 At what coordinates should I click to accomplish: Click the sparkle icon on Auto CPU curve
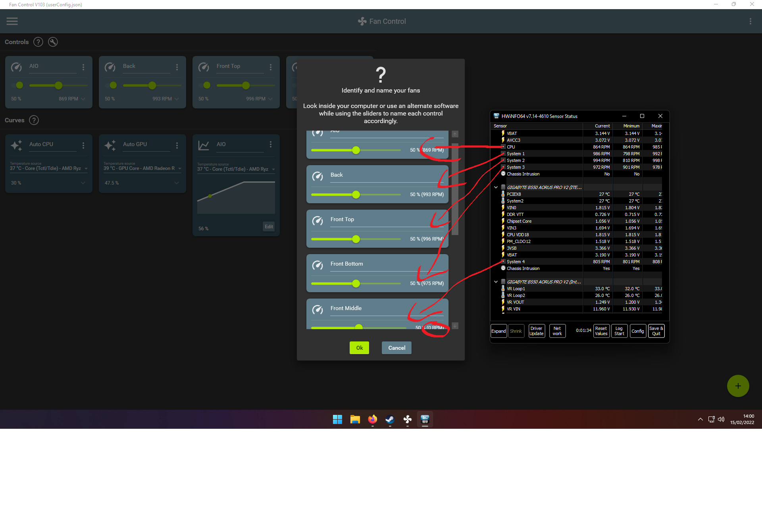coord(16,145)
